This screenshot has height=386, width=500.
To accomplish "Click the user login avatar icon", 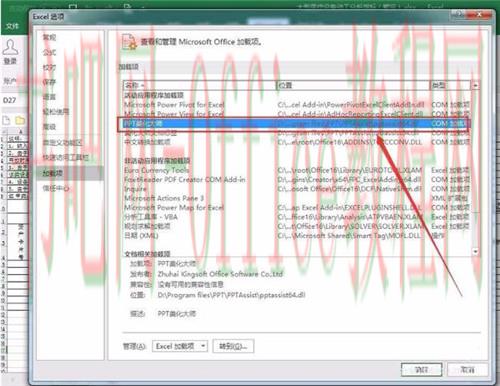I will click(x=10, y=48).
